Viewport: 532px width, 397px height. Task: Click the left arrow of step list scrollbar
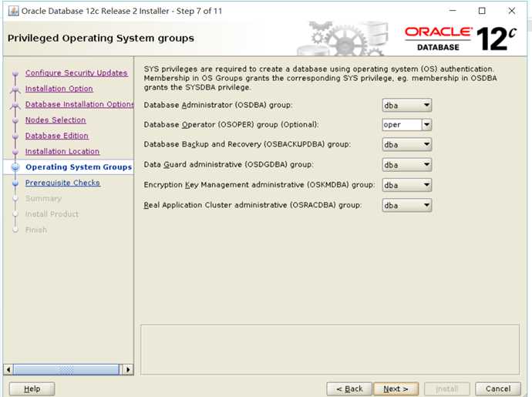[x=8, y=369]
